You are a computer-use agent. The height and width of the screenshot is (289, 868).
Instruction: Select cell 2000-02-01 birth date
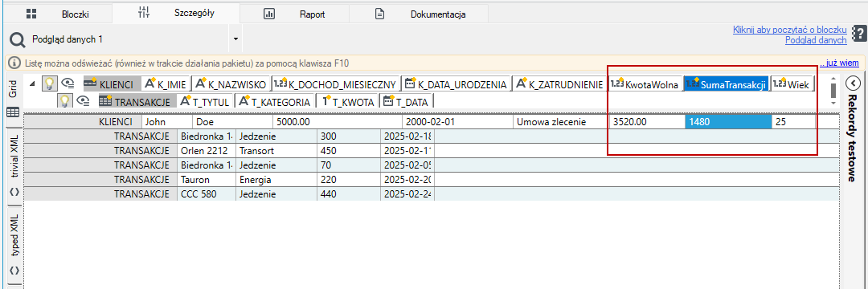(457, 121)
